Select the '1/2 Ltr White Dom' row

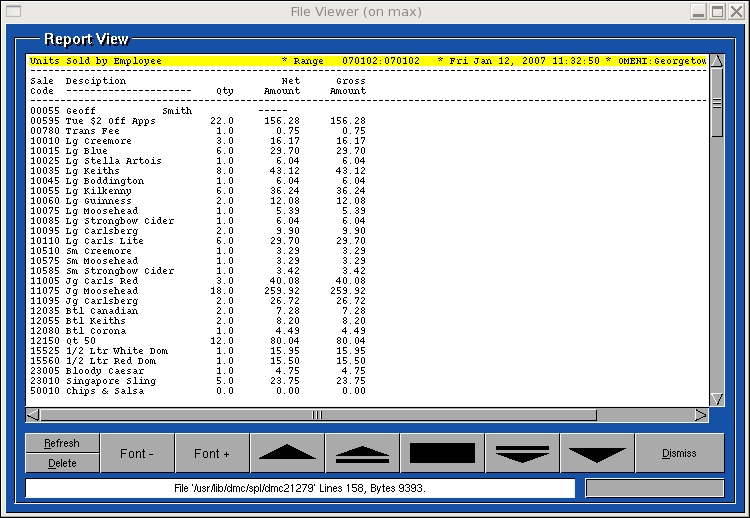pyautogui.click(x=198, y=351)
